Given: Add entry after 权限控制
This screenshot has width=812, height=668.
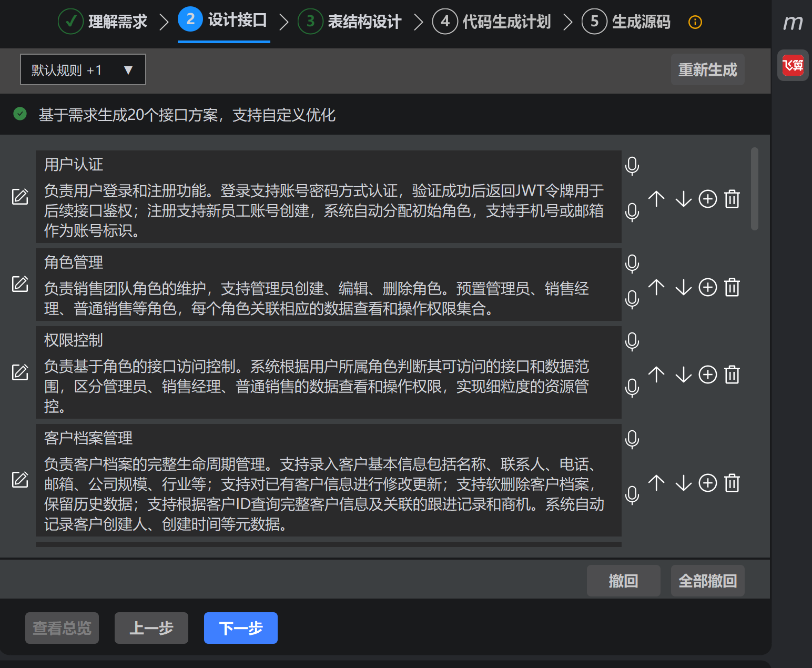Looking at the screenshot, I should pyautogui.click(x=708, y=375).
